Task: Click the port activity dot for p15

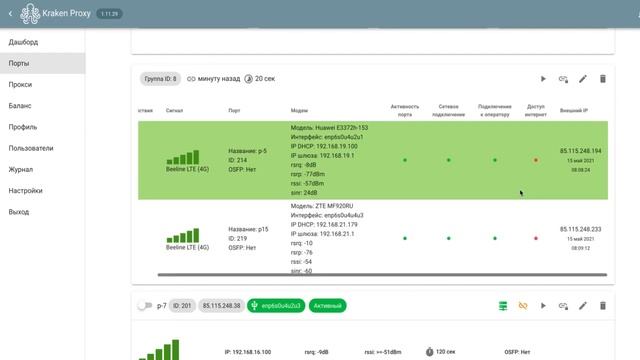Action: 405,238
